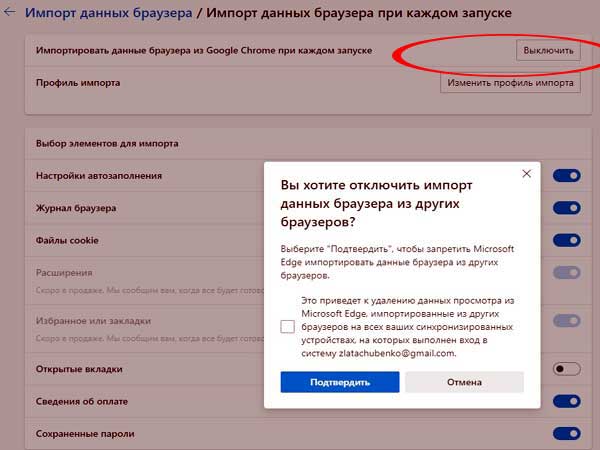Click the Выключить button
This screenshot has width=600, height=450.
(x=548, y=51)
